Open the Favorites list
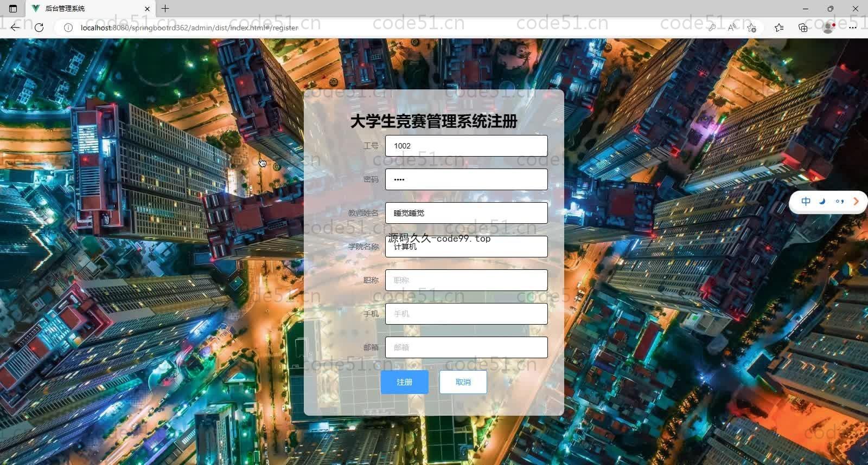868x465 pixels. coord(779,28)
